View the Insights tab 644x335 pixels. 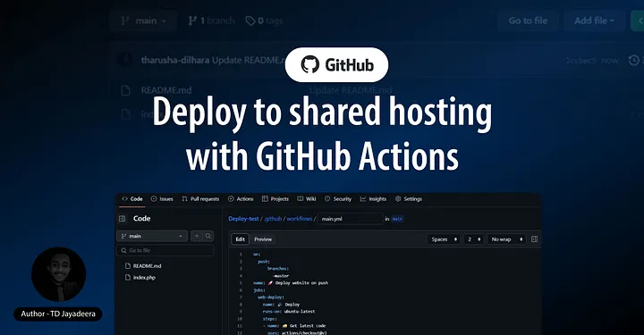[373, 199]
